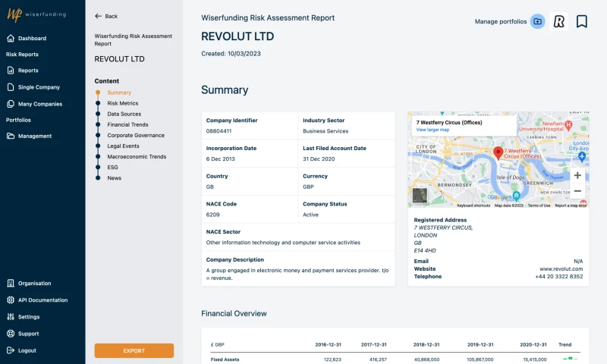Click the www.revolut.com website text

(561, 269)
